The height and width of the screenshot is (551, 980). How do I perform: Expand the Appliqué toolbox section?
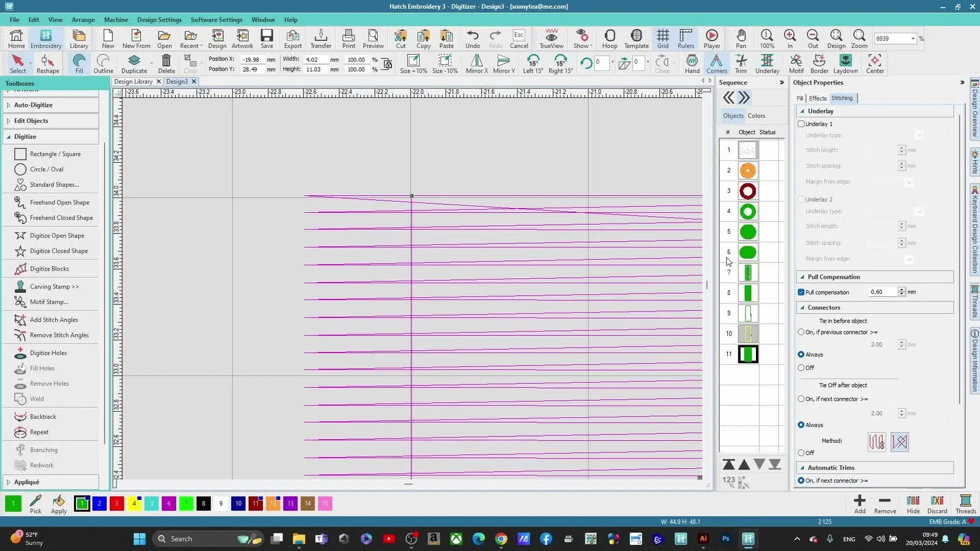[x=26, y=482]
